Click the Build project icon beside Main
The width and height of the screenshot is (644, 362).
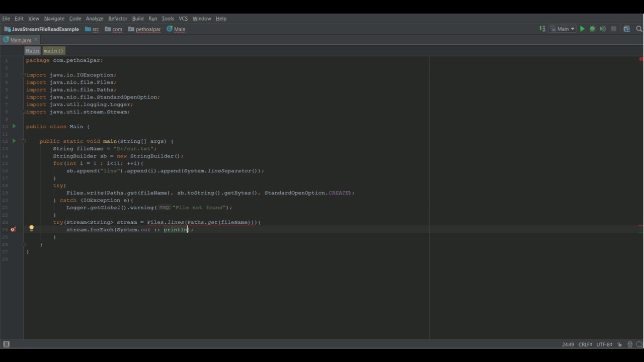(542, 29)
